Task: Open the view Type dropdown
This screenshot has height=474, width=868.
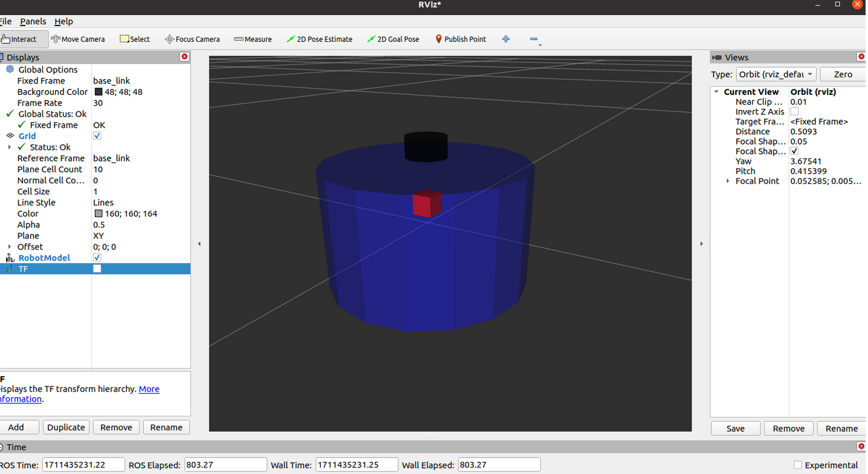Action: click(776, 74)
